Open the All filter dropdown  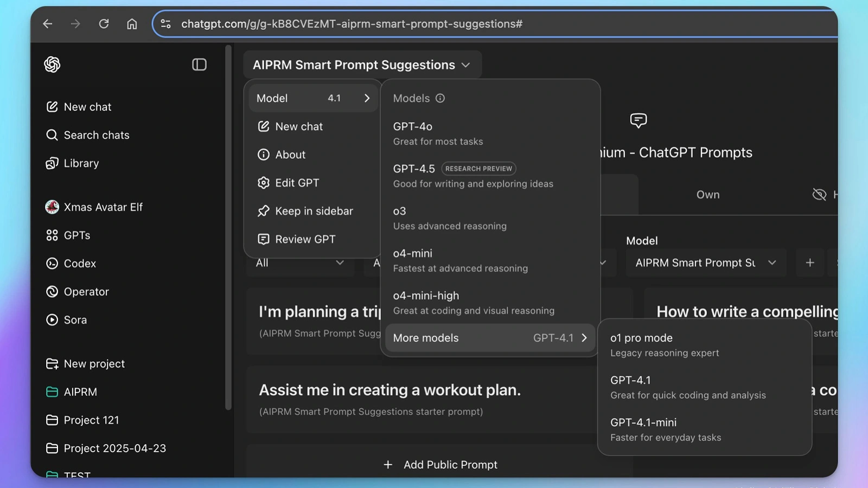(300, 263)
